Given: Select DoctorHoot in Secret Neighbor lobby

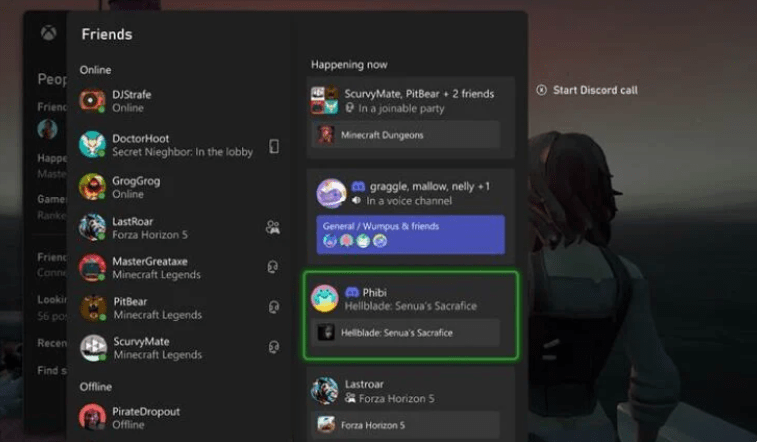Looking at the screenshot, I should [170, 146].
